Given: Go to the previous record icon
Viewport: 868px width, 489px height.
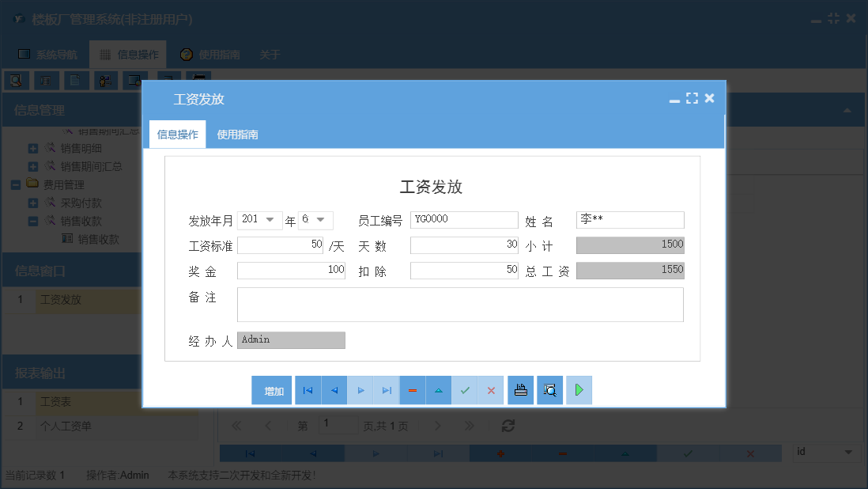Looking at the screenshot, I should pyautogui.click(x=334, y=390).
